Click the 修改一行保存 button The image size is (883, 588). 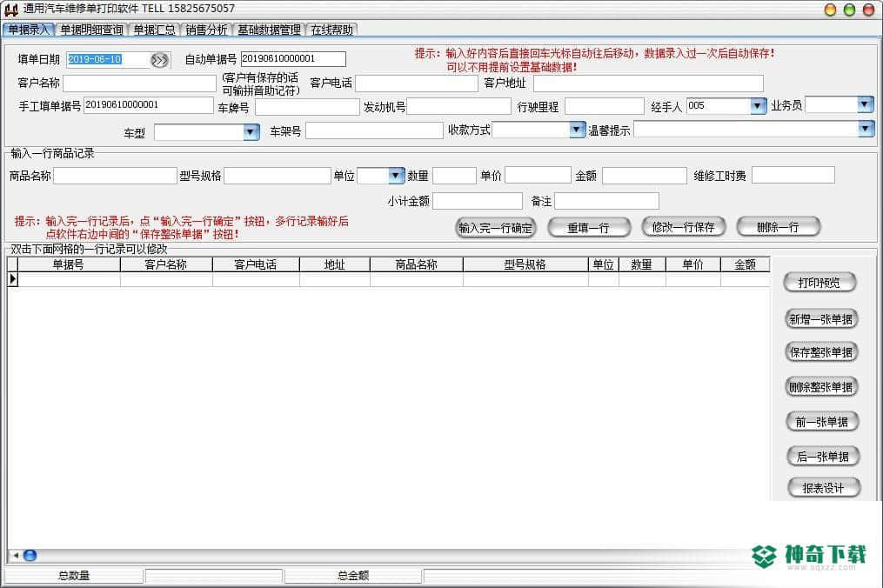pos(684,227)
